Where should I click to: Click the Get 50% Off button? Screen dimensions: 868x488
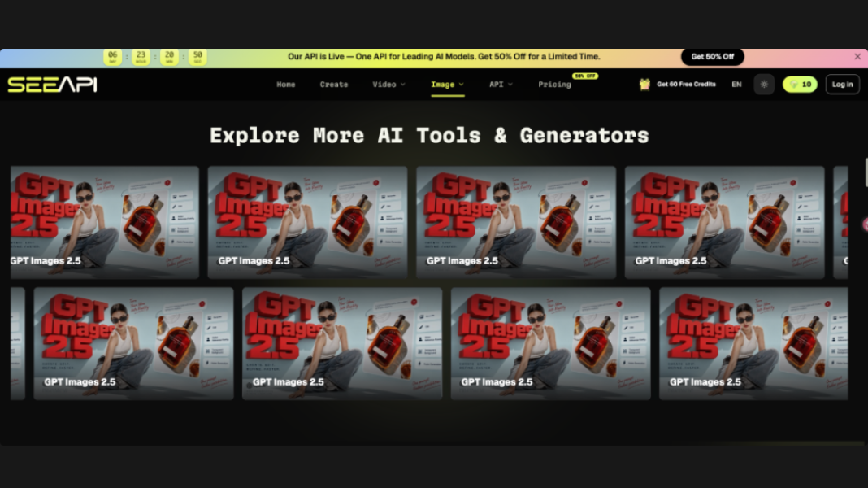713,56
